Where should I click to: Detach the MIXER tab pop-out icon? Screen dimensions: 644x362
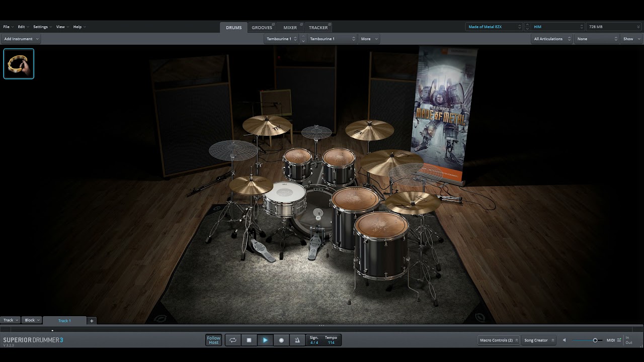click(x=301, y=24)
